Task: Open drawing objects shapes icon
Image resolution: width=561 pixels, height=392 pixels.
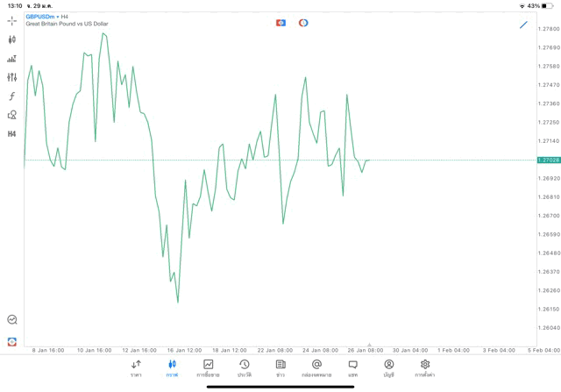Action: [11, 115]
